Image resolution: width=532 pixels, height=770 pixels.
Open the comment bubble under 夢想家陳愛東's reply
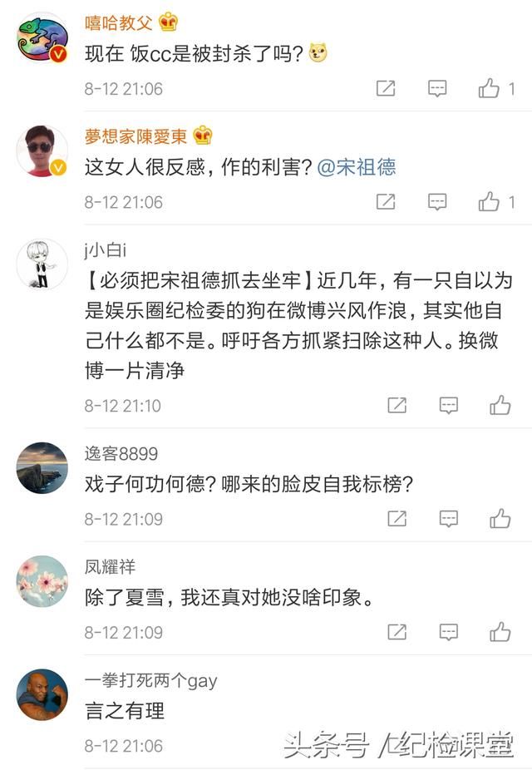(436, 201)
